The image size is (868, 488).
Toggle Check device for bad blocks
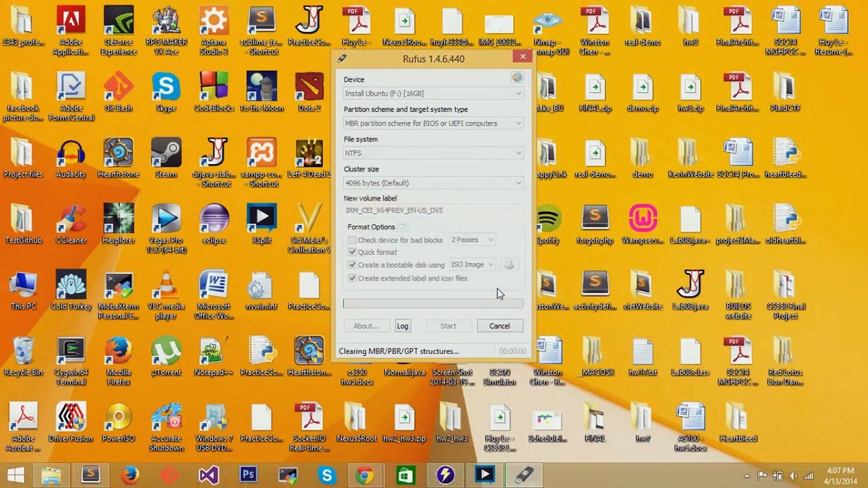352,240
